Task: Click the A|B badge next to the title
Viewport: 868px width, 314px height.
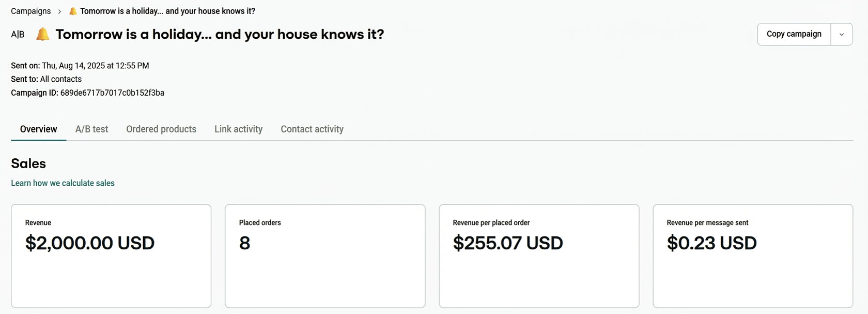Action: 18,34
